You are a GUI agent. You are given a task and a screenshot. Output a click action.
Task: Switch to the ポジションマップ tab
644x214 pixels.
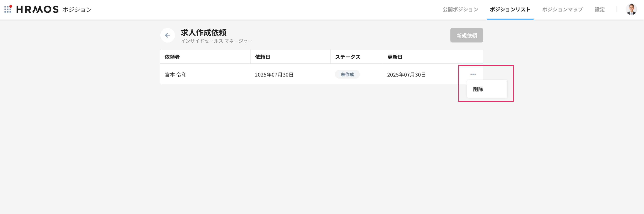coord(562,9)
